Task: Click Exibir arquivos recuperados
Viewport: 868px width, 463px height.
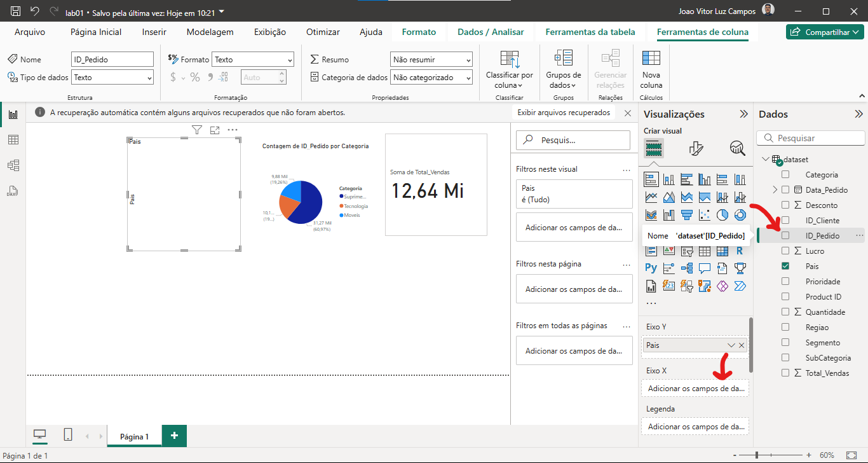Action: (x=564, y=113)
